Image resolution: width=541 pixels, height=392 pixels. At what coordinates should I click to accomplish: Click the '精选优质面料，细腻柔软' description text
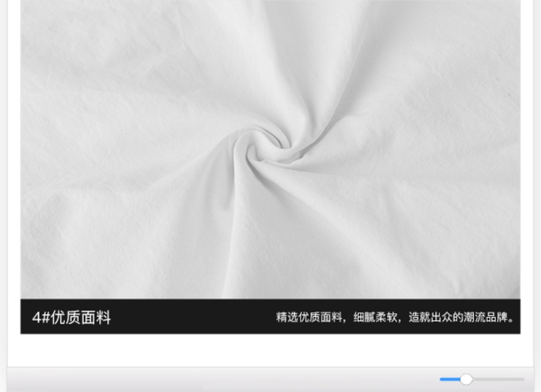(337, 317)
